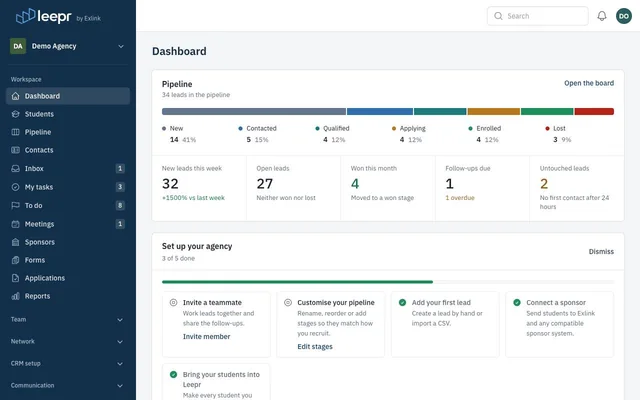The height and width of the screenshot is (400, 640).
Task: Open notifications bell
Action: [x=602, y=16]
